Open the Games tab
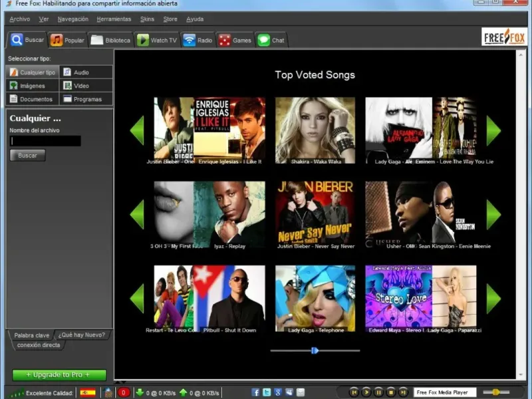The image size is (532, 399). (235, 41)
